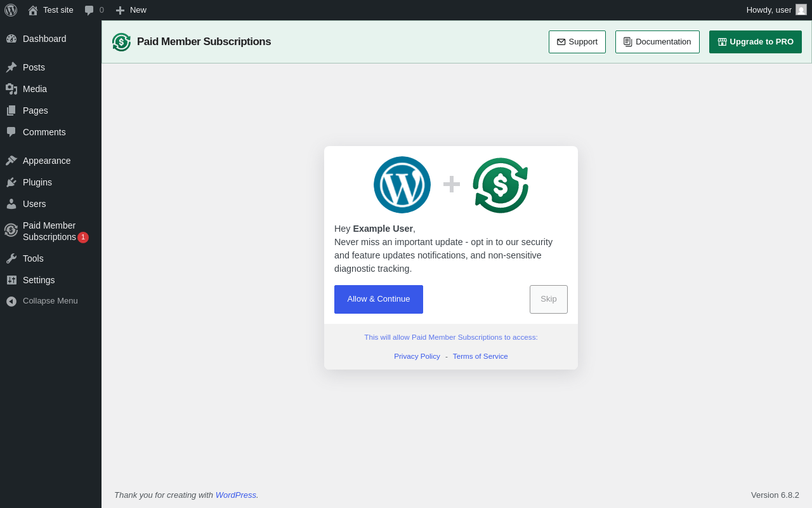The width and height of the screenshot is (812, 508).
Task: Click the Plugins plug icon
Action: [11, 182]
